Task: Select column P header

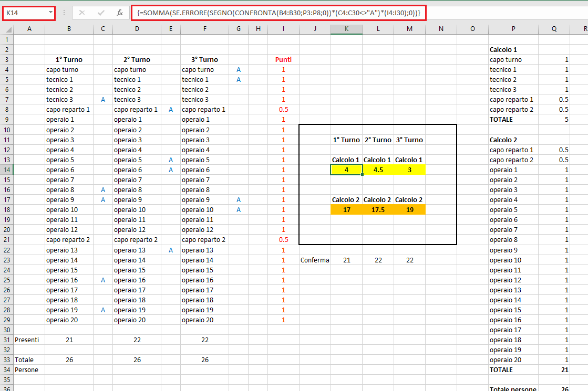Action: click(x=513, y=29)
